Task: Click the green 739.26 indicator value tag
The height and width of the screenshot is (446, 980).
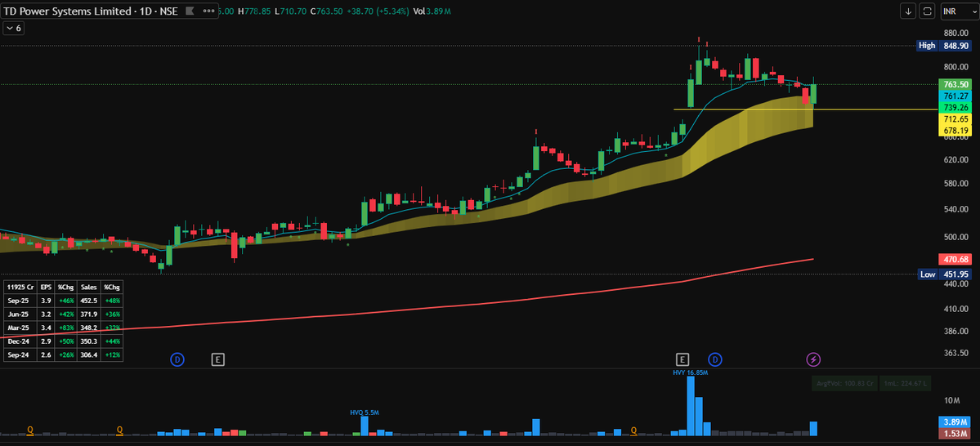Action: click(955, 108)
